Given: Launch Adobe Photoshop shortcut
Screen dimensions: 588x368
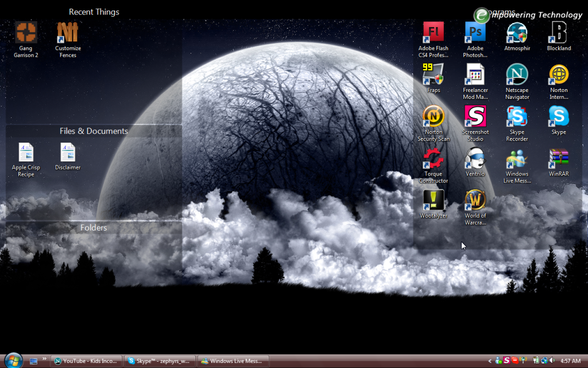Looking at the screenshot, I should click(475, 39).
